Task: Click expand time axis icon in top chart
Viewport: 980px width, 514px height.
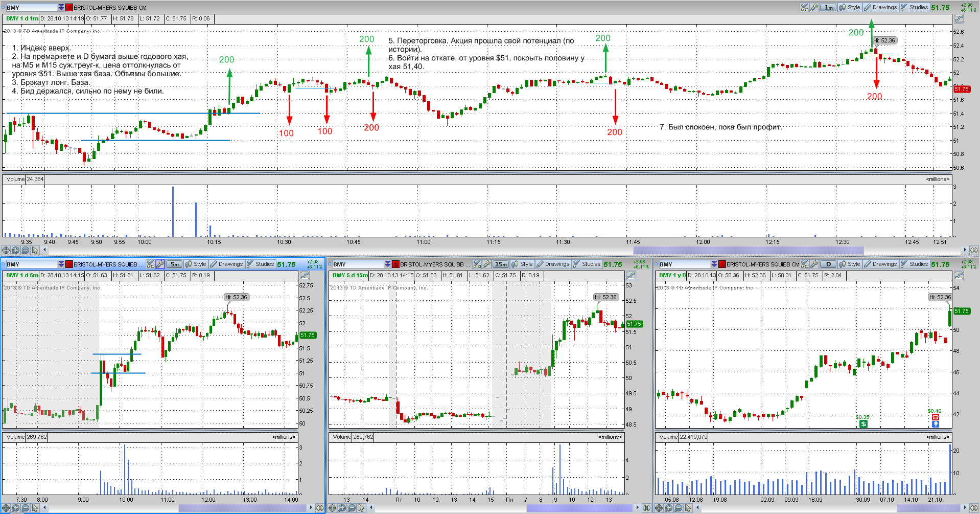Action: 974,250
